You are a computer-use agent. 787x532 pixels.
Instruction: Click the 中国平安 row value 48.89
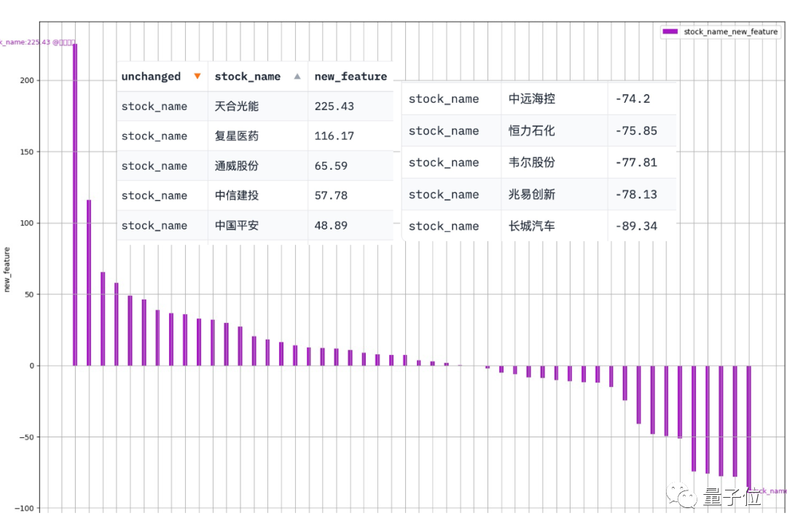[330, 225]
